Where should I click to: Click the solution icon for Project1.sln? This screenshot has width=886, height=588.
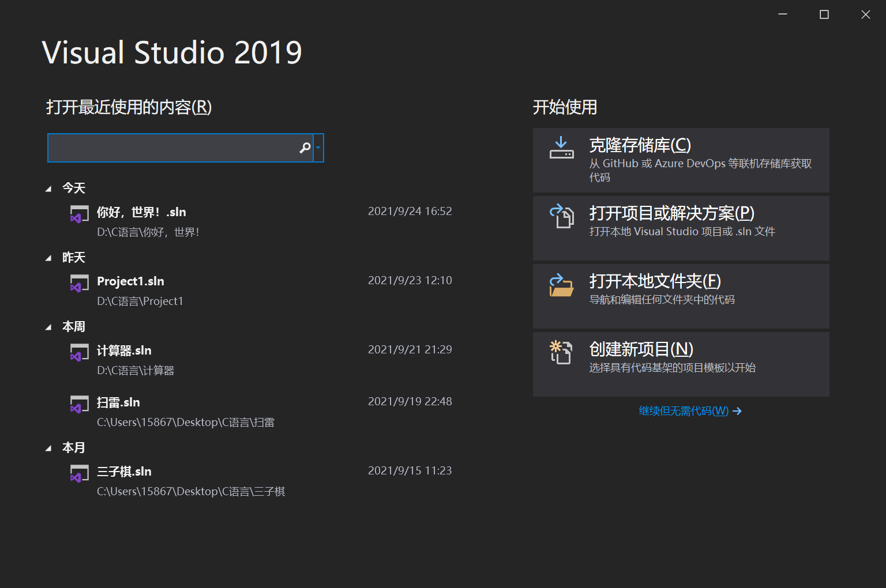coord(79,283)
